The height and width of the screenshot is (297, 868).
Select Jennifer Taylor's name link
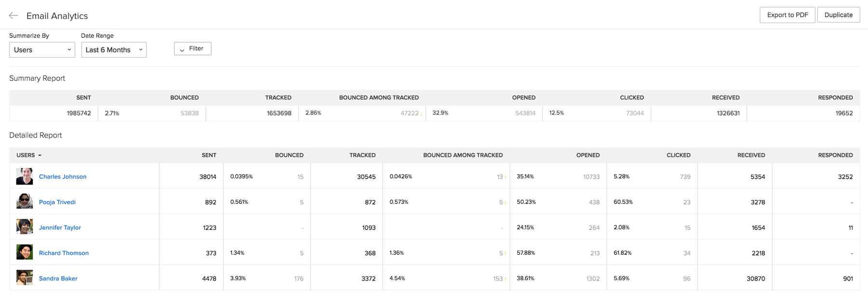pos(60,227)
